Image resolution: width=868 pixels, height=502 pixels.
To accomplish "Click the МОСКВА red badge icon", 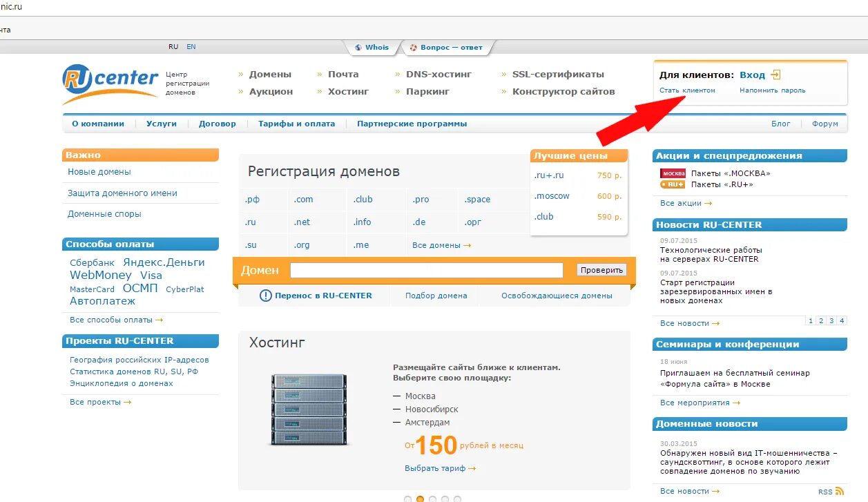I will (x=673, y=173).
